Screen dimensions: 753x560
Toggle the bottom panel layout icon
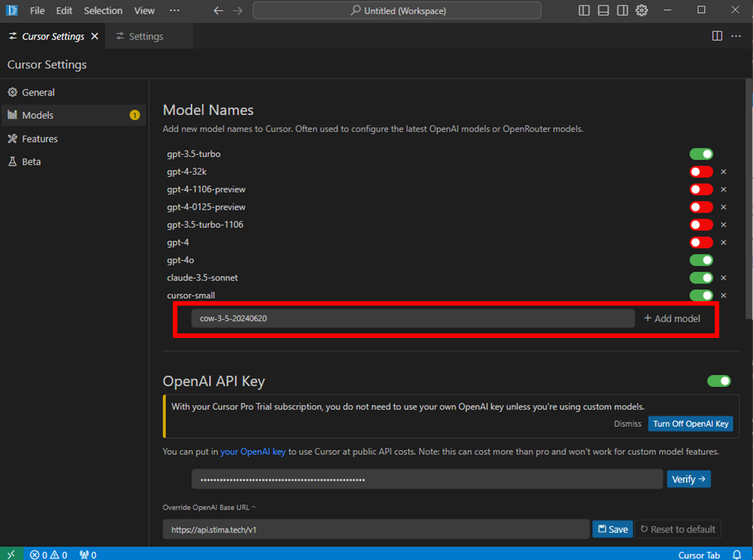click(x=603, y=11)
